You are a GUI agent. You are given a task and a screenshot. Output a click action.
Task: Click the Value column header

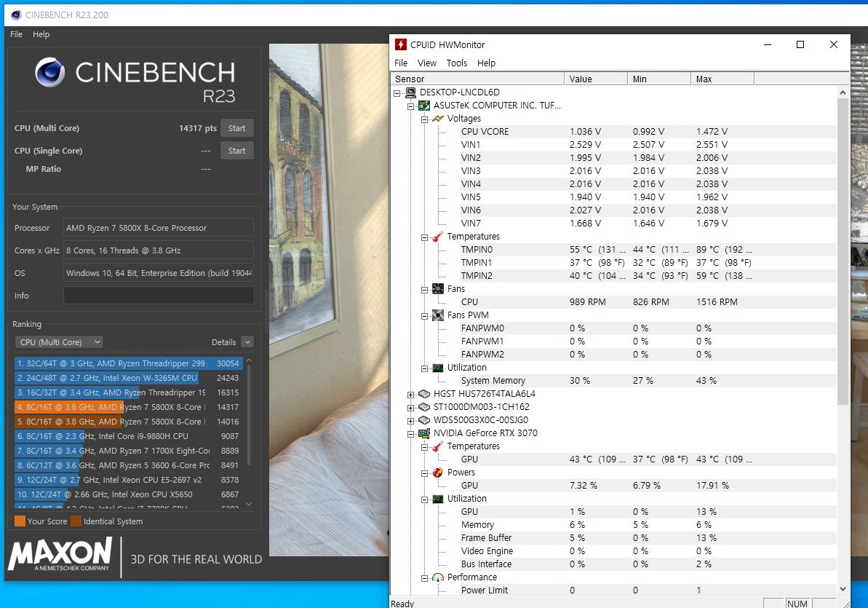596,79
